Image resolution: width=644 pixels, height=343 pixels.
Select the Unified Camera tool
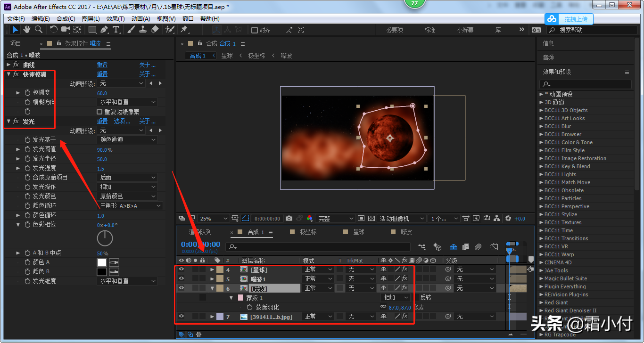[x=66, y=30]
